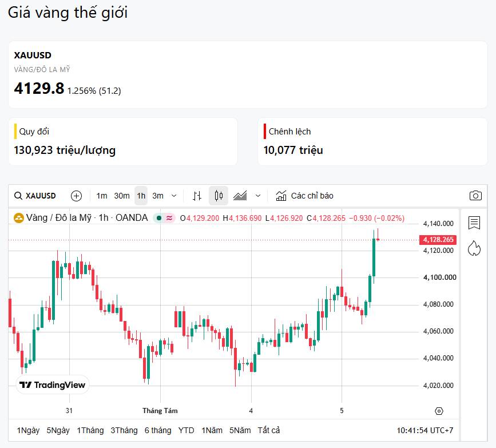Screen dimensions: 496x448
Task: Click the TradingView logo link
Action: coord(53,384)
